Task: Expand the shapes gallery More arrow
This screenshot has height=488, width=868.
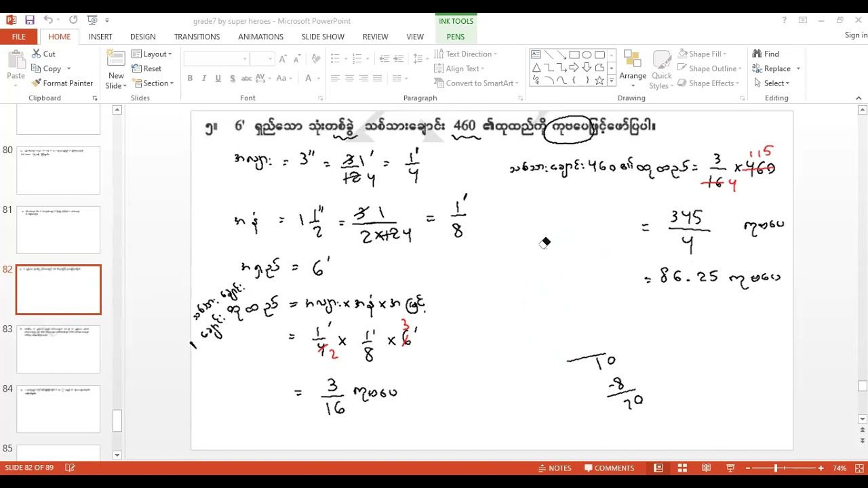Action: (612, 81)
